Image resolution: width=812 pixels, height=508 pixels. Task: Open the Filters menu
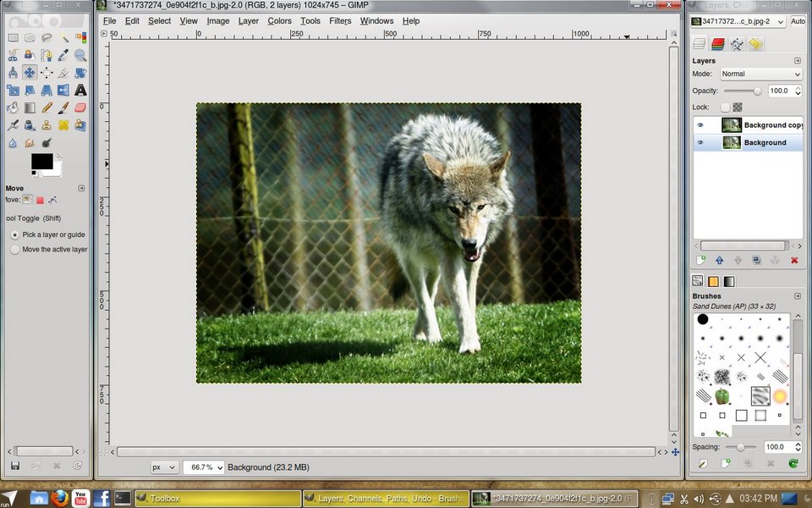[340, 21]
